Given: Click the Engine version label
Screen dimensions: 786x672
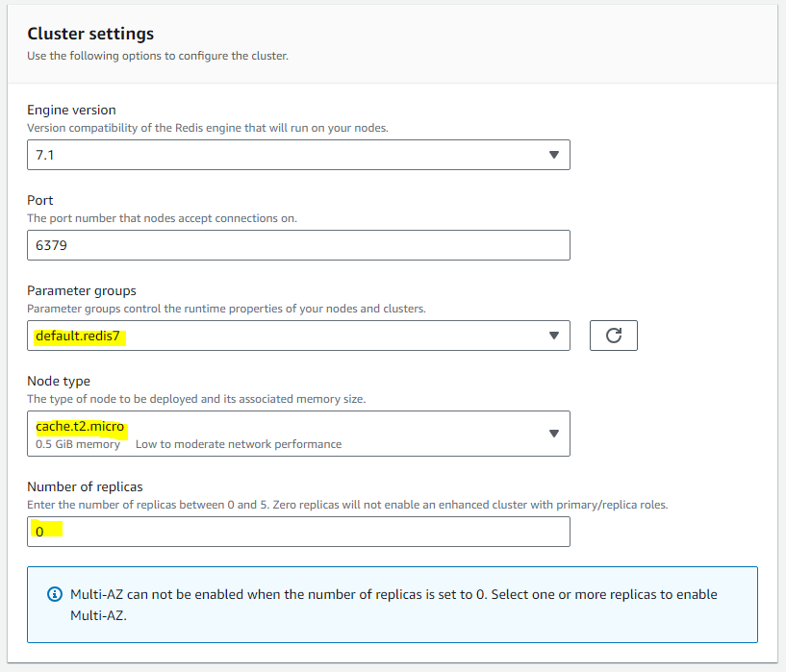Looking at the screenshot, I should pos(72,111).
